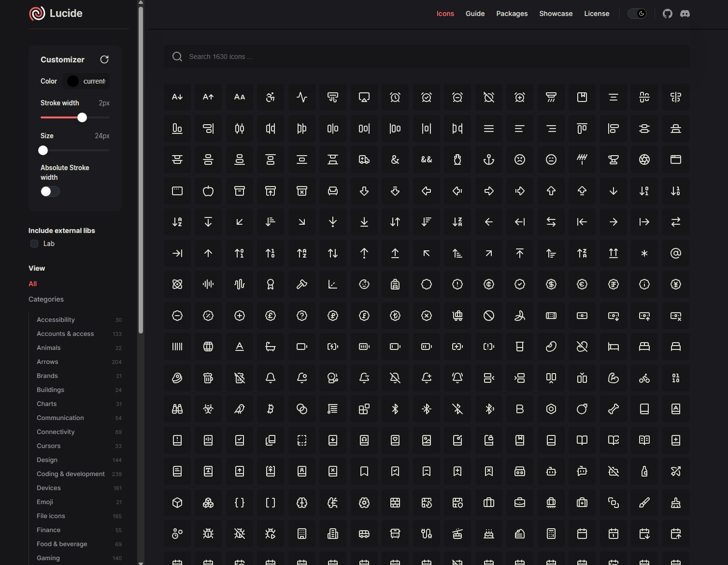Select the apple icon

pos(208,191)
